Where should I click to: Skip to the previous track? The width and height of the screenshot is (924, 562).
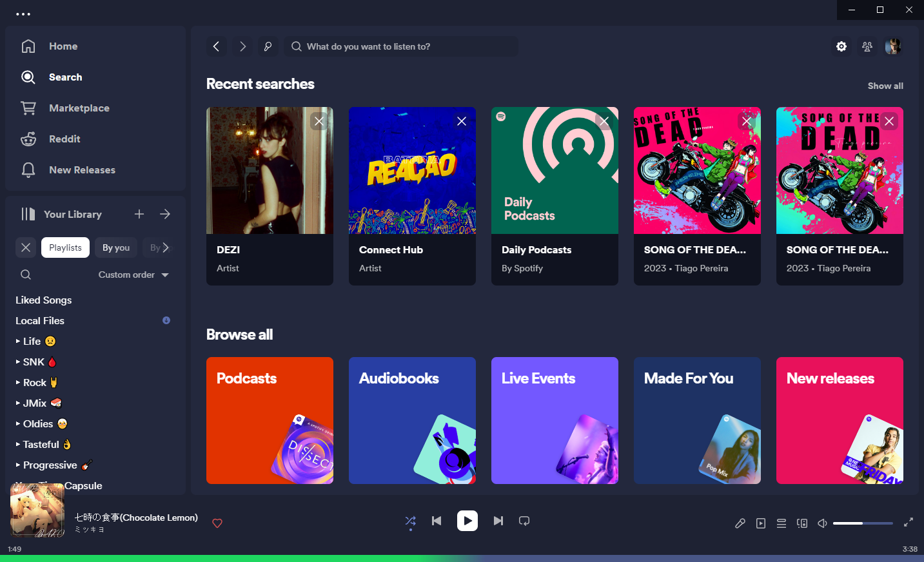click(x=437, y=521)
